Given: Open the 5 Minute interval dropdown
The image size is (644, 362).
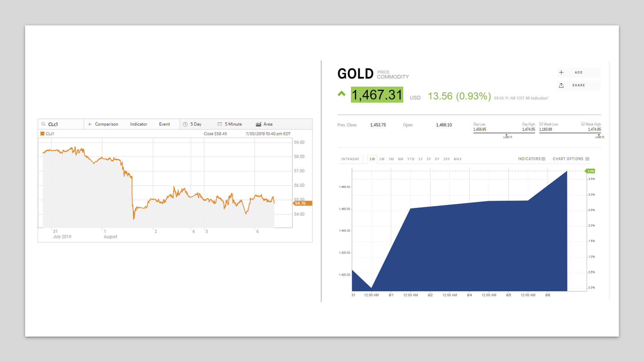Looking at the screenshot, I should (x=233, y=124).
